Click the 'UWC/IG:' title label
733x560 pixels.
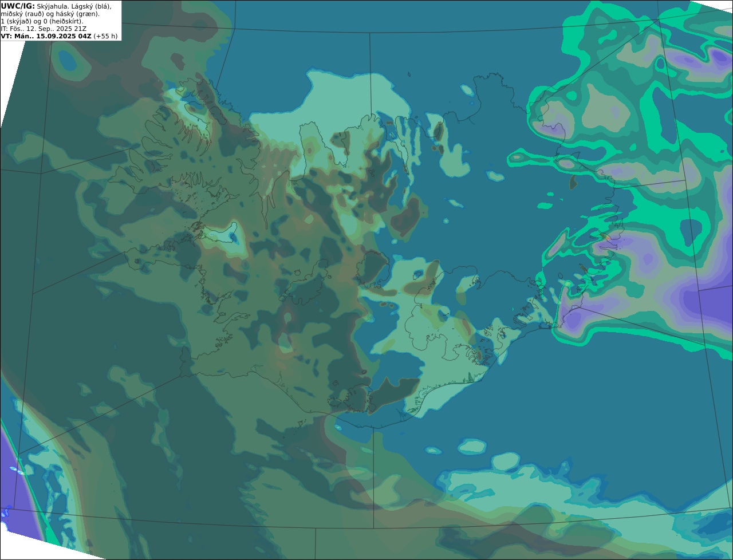click(18, 6)
